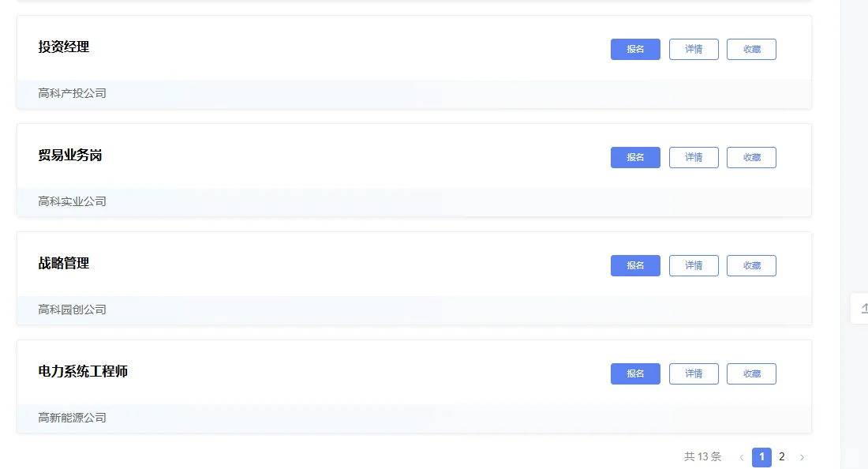868x469 pixels.
Task: Open the 电力系统工程师 job title
Action: tap(83, 371)
